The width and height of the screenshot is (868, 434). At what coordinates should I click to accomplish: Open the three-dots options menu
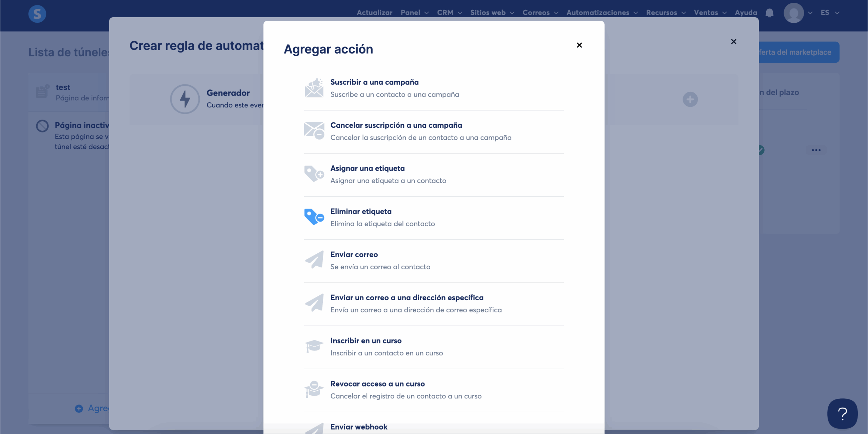[x=816, y=150]
